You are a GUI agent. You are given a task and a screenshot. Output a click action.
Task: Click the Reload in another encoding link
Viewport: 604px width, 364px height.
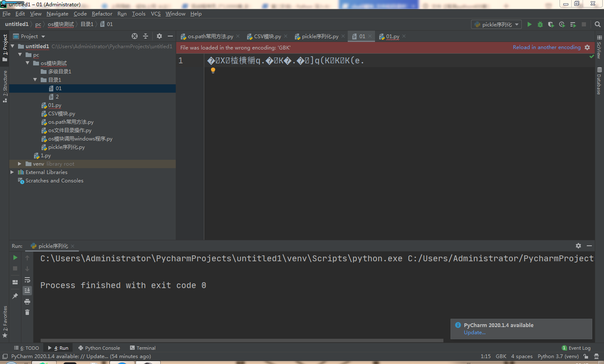tap(547, 47)
